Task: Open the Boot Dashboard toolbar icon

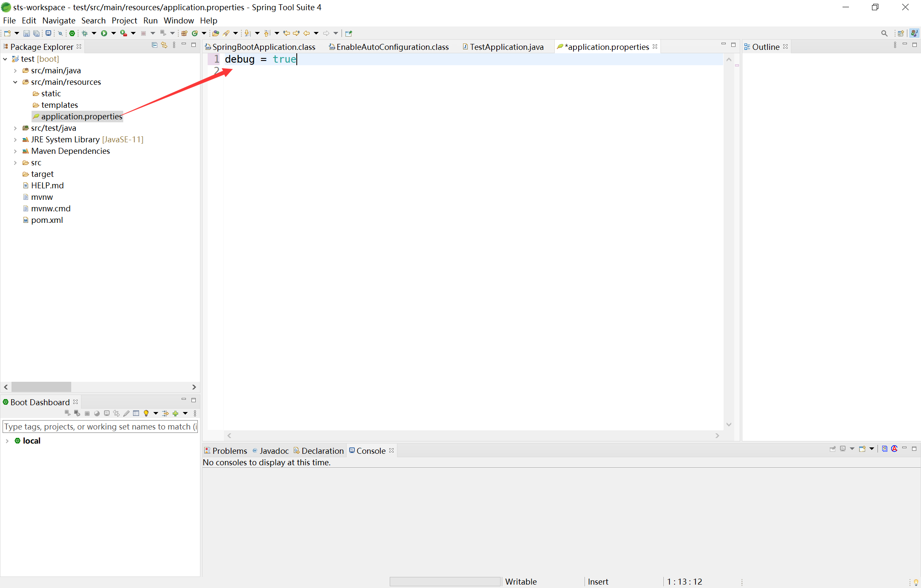Action: coord(72,33)
